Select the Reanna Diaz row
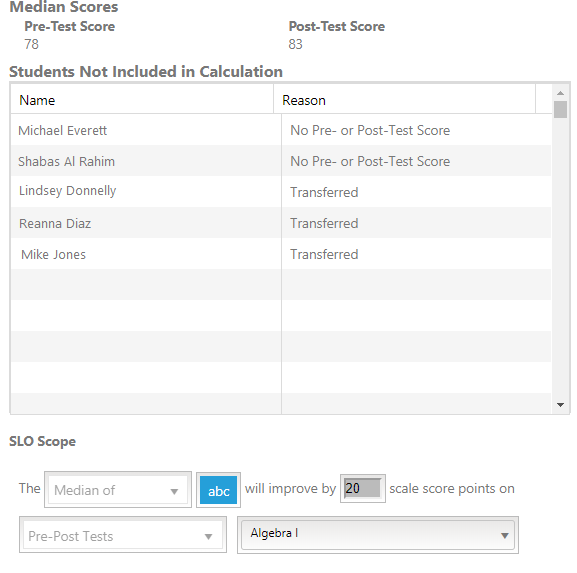 coord(281,223)
